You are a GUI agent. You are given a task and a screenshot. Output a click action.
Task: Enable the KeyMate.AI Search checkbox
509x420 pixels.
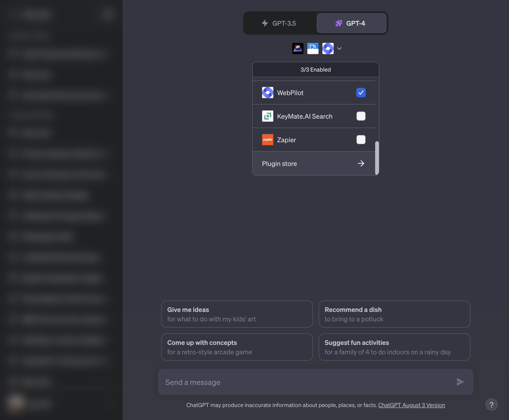361,116
